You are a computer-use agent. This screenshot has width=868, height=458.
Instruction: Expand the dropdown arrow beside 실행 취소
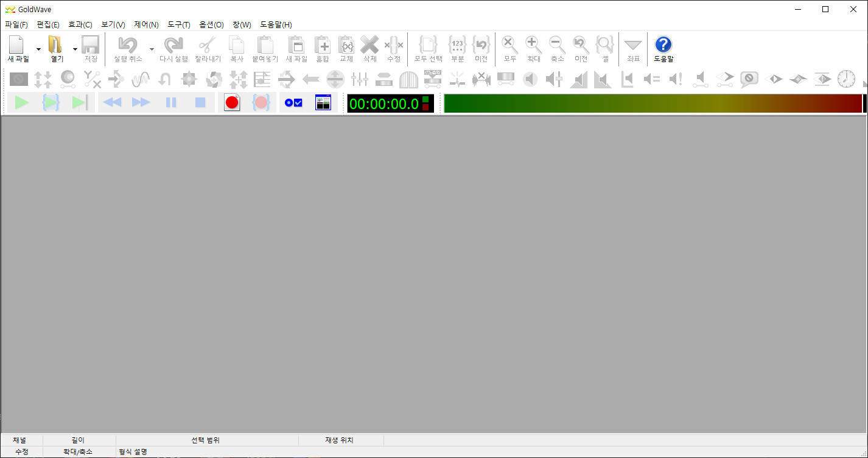(x=152, y=49)
